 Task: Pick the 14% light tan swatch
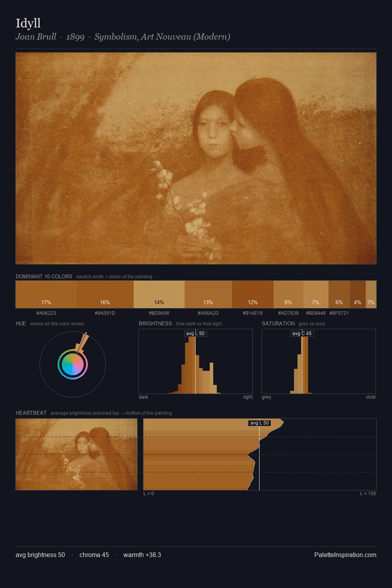(x=159, y=294)
